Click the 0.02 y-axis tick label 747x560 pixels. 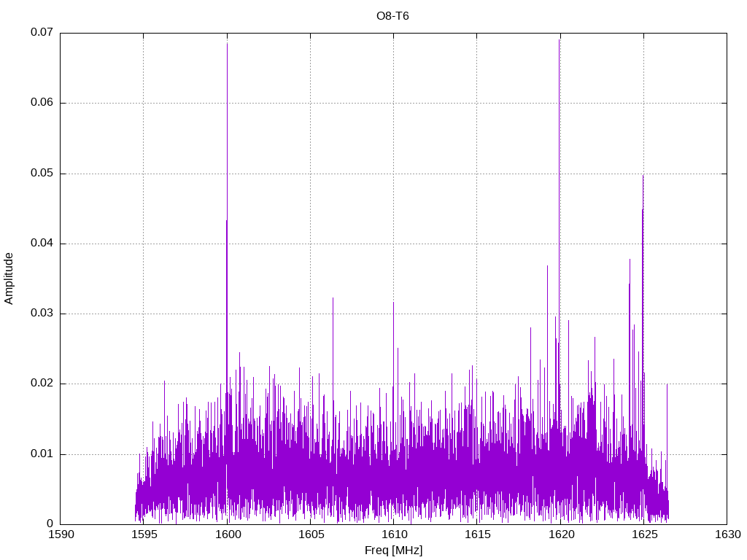pyautogui.click(x=42, y=384)
